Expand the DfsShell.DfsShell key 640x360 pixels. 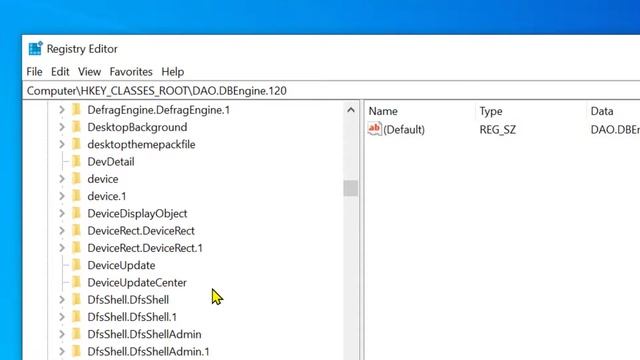(62, 300)
